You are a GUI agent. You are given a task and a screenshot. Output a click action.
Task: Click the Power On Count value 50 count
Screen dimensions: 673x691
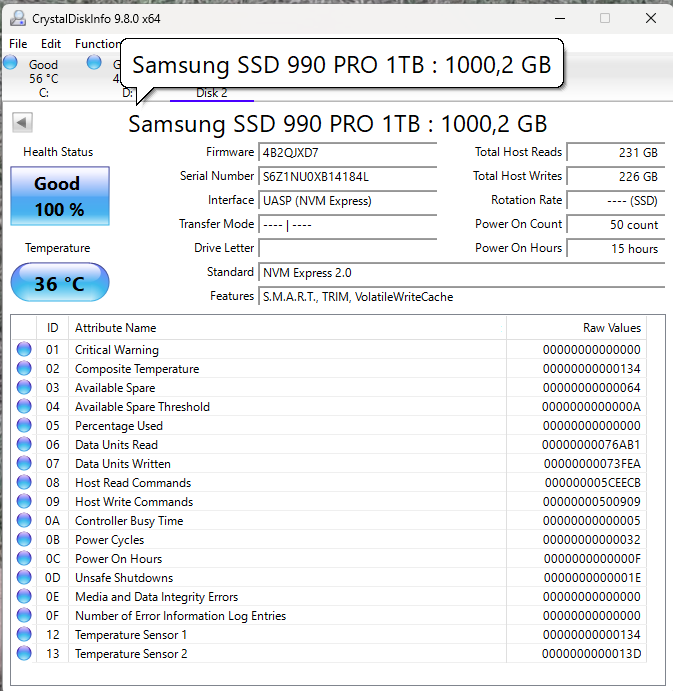pyautogui.click(x=616, y=225)
